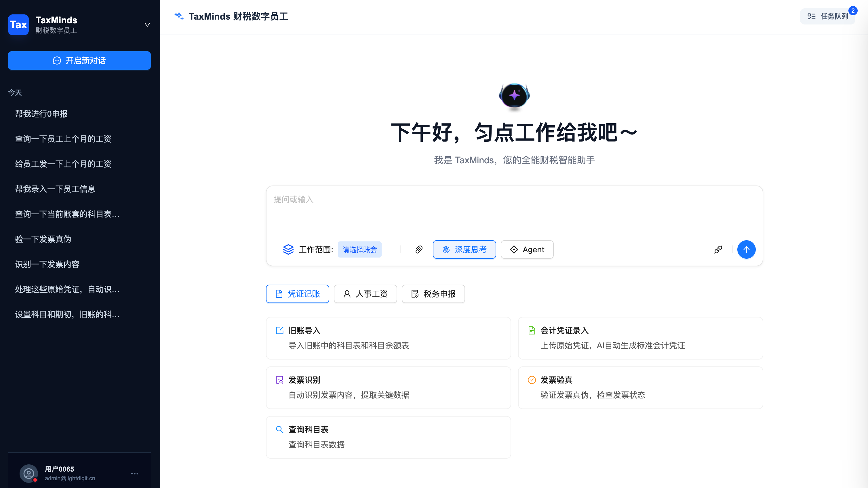Click the user avatar at bottom left
868x488 pixels.
[28, 473]
